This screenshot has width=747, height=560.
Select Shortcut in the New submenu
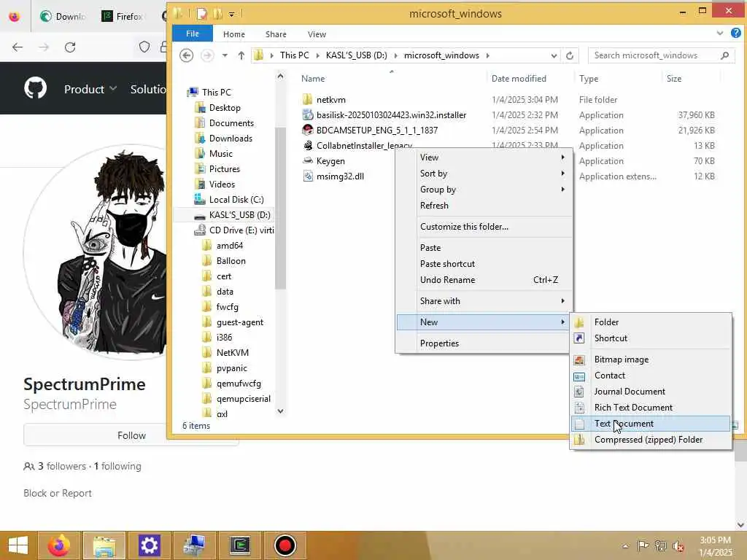650,338
